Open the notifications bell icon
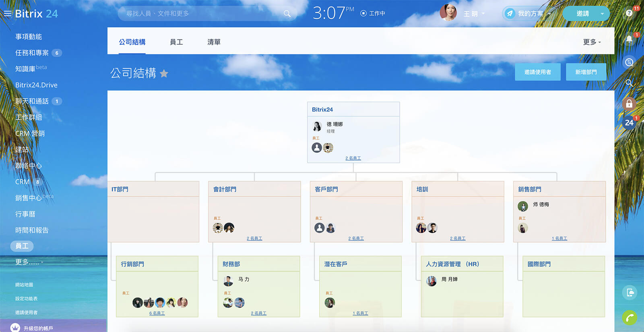This screenshot has height=332, width=644. point(629,39)
